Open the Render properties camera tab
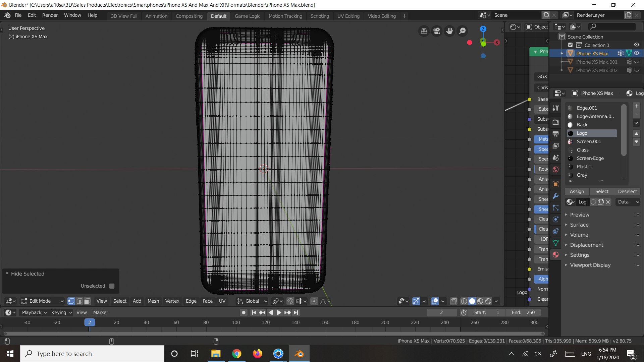This screenshot has width=644, height=362. coord(556,122)
